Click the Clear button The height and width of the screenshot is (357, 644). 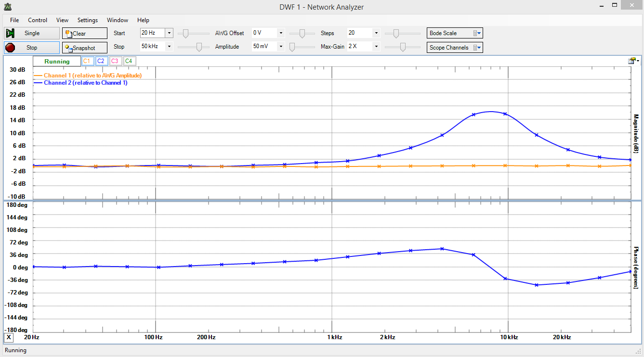coord(85,33)
